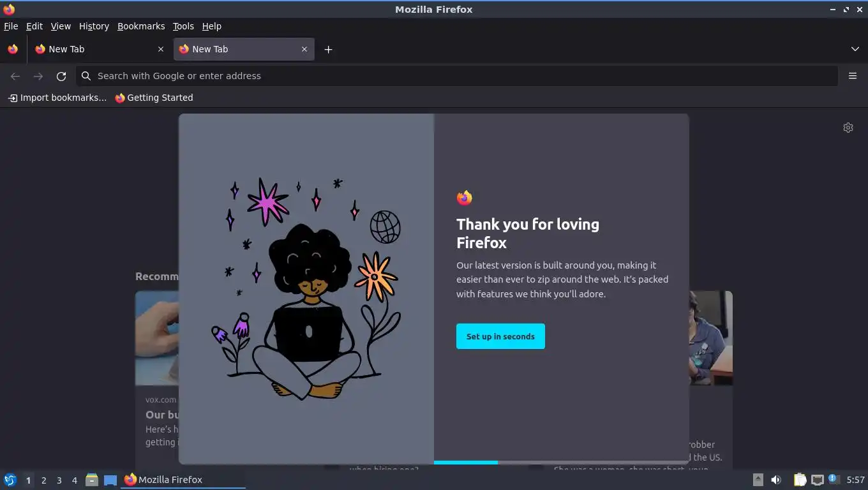Open the network connection tray icon

[x=817, y=480]
